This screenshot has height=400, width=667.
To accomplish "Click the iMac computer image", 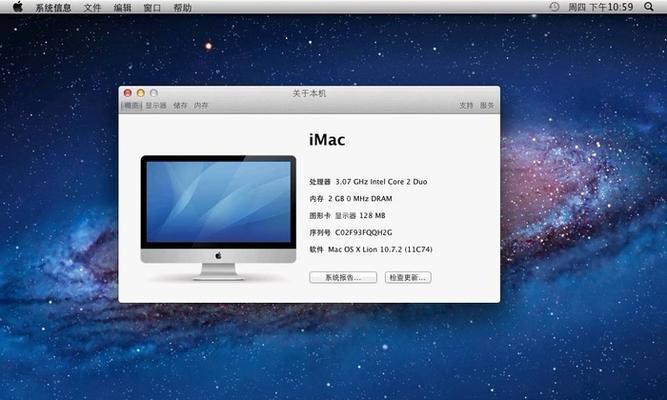I will 218,217.
